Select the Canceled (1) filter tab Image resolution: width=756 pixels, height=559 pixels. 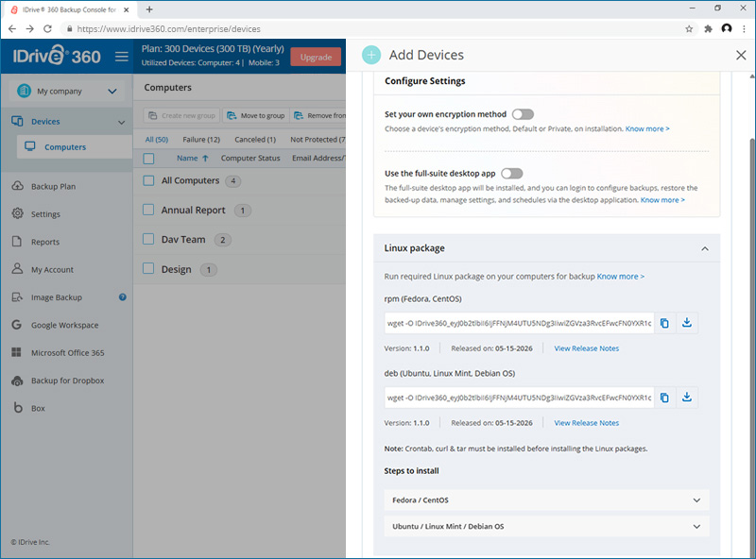point(255,139)
